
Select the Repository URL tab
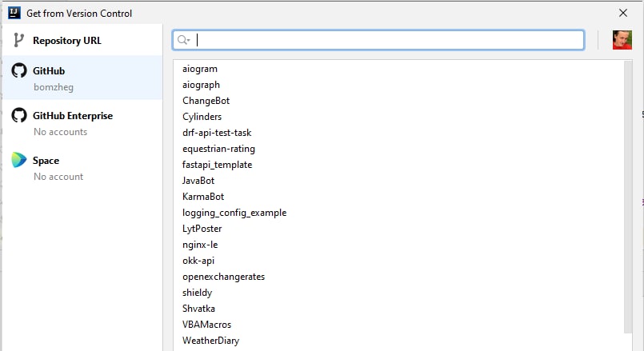coord(82,40)
